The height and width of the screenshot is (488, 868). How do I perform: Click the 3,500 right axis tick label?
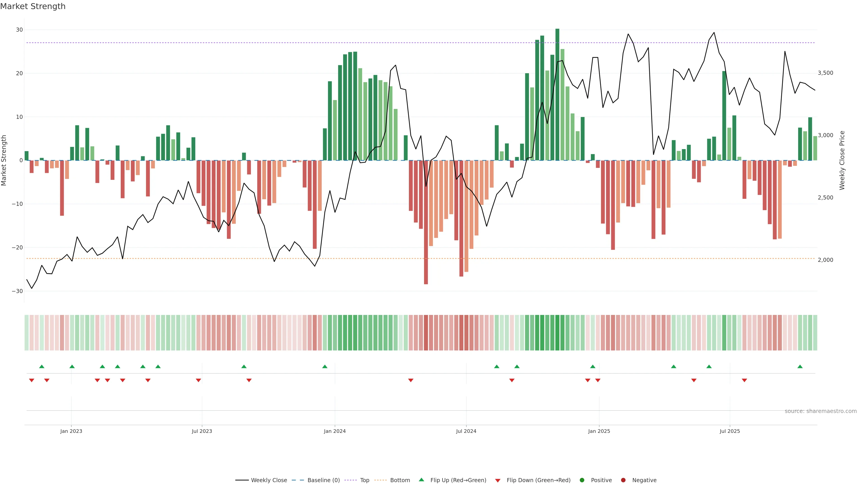coord(825,73)
